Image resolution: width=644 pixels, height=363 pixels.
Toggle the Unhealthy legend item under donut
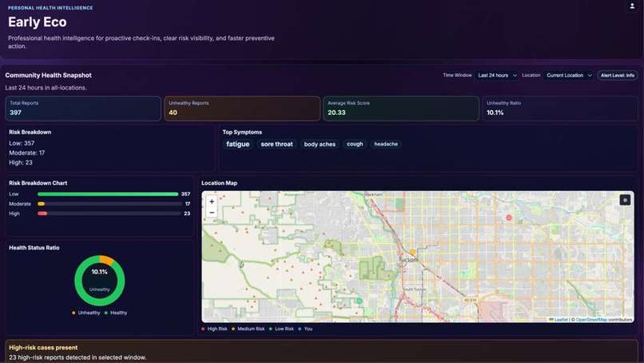tap(85, 313)
